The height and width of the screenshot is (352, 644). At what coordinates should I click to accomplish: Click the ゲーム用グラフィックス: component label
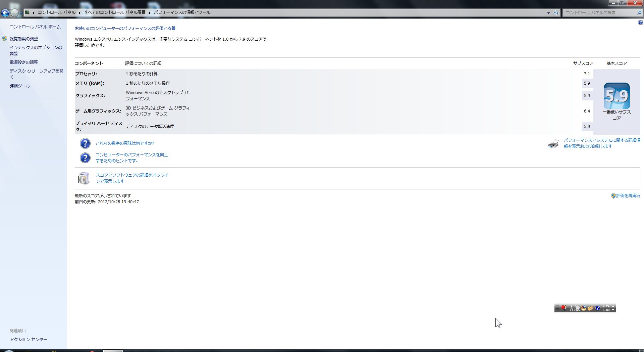click(98, 111)
